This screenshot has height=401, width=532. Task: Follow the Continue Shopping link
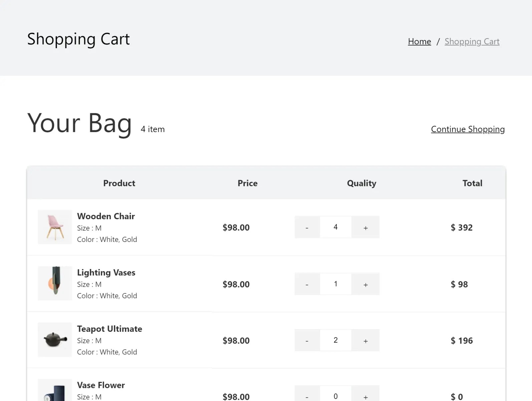coord(468,129)
